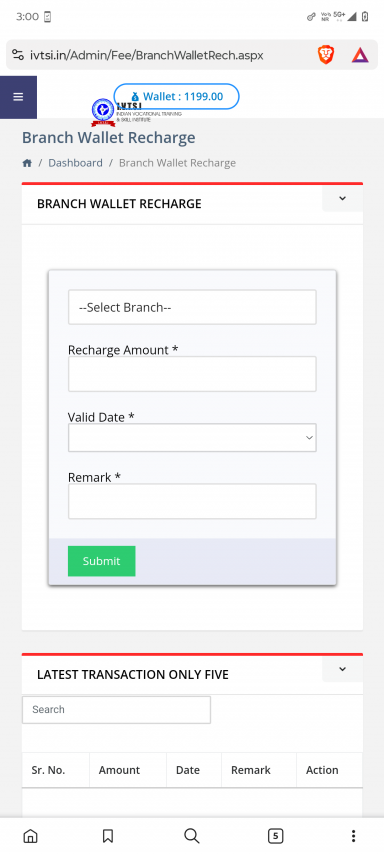Tap the search magnifier in the bottom bar

(x=192, y=836)
